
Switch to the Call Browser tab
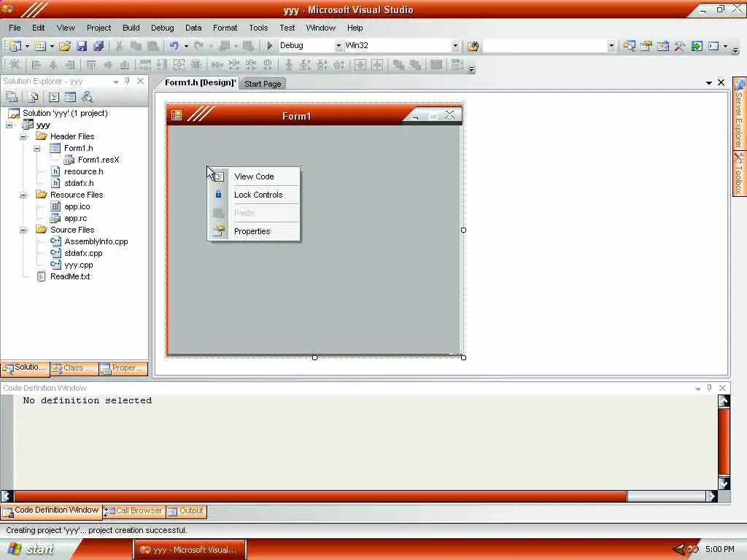[x=134, y=511]
